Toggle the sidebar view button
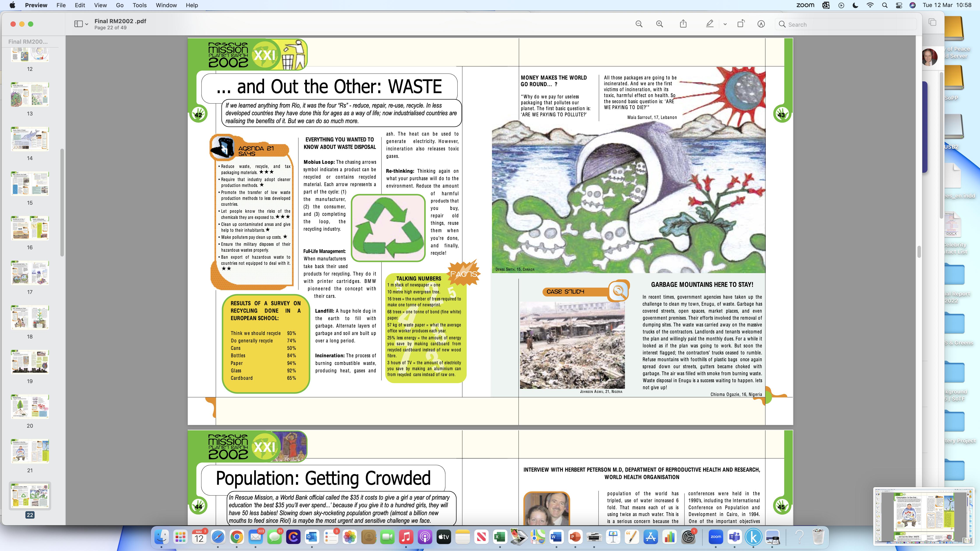The height and width of the screenshot is (551, 980). click(x=78, y=24)
